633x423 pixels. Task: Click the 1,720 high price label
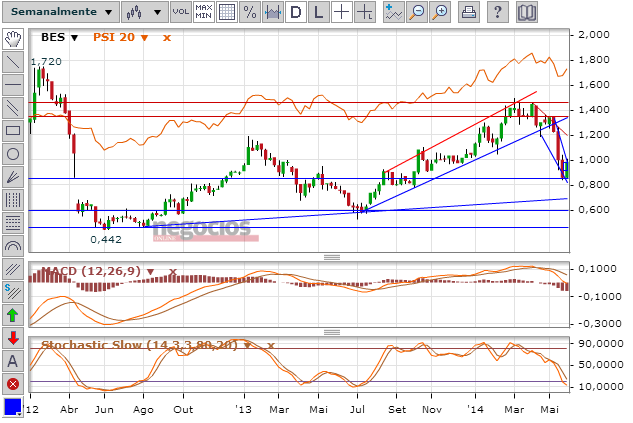[46, 62]
